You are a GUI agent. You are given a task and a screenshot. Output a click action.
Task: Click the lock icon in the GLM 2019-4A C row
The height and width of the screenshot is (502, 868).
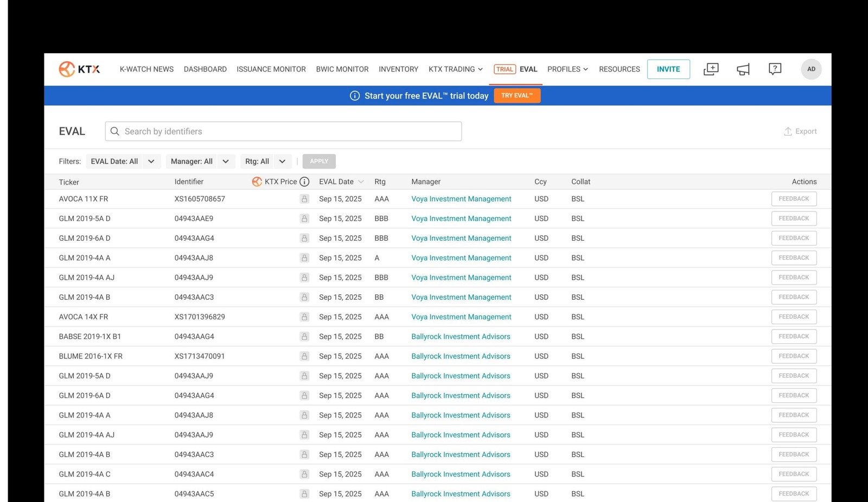(x=304, y=474)
